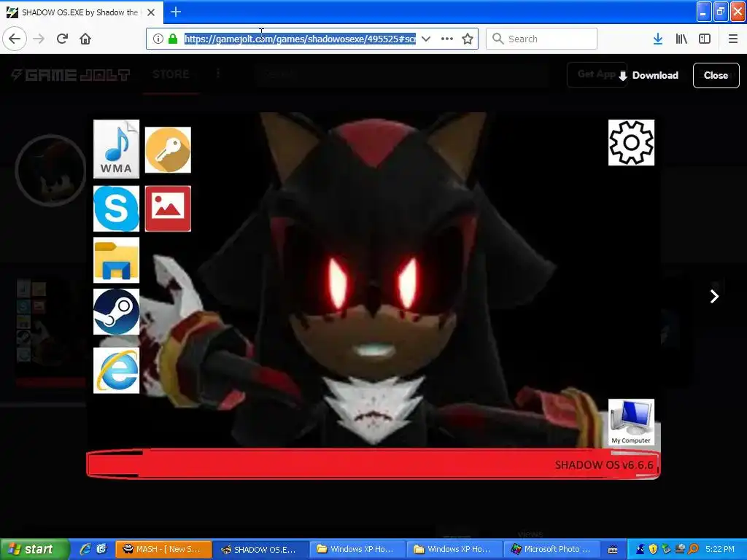This screenshot has width=747, height=560.
Task: Switch to SHADOW OS.E... taskbar item
Action: point(260,549)
